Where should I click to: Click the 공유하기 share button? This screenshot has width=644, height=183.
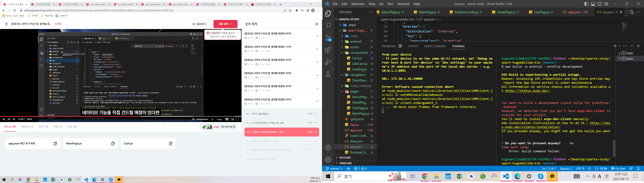click(x=199, y=24)
